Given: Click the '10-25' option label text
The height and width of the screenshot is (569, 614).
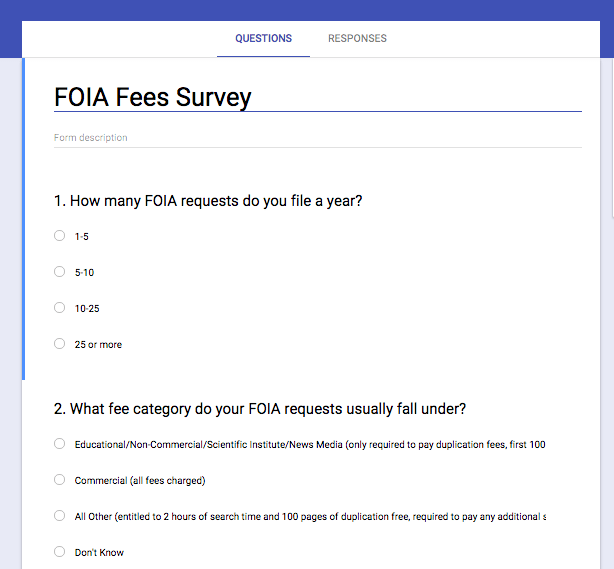Looking at the screenshot, I should pos(87,309).
